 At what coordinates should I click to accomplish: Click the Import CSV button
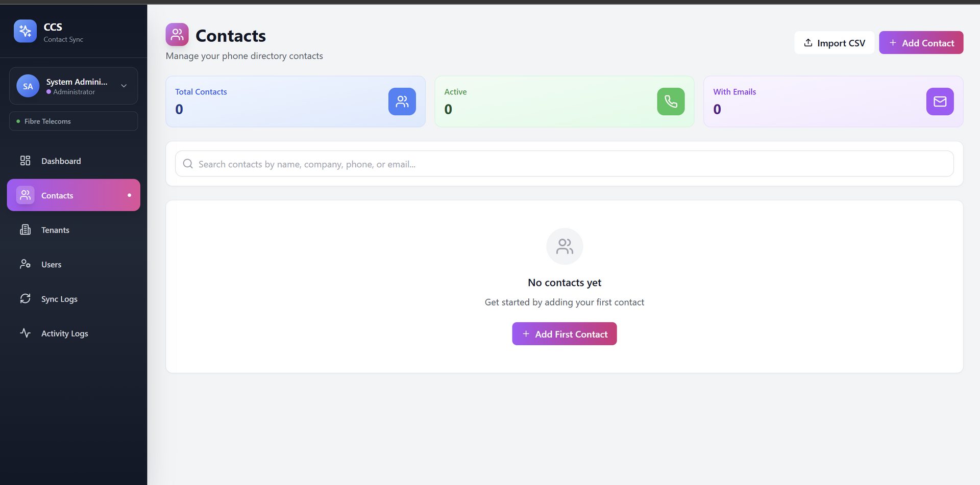tap(834, 43)
